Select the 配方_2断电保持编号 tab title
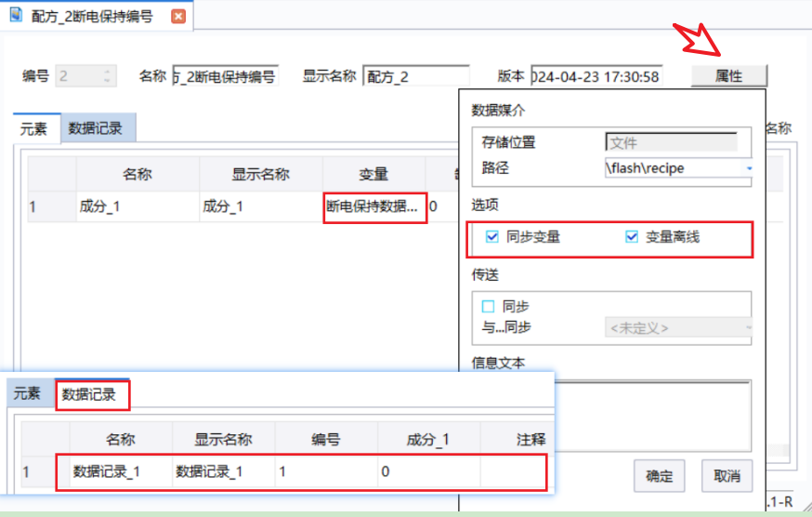 (92, 17)
